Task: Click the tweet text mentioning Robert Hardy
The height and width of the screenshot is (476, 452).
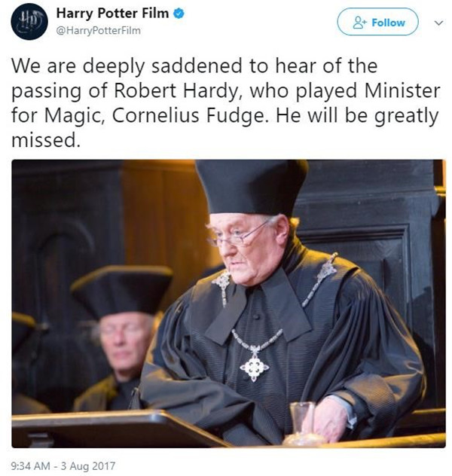Action: pyautogui.click(x=225, y=102)
